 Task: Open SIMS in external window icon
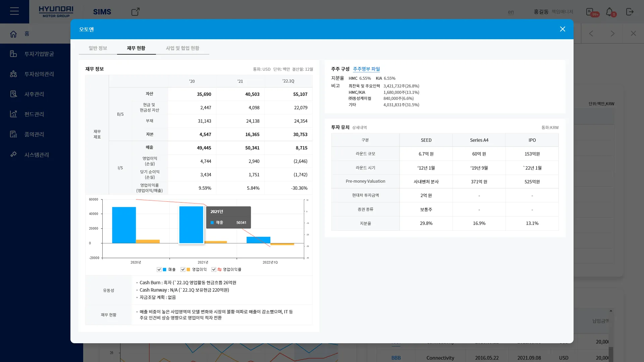pos(136,12)
